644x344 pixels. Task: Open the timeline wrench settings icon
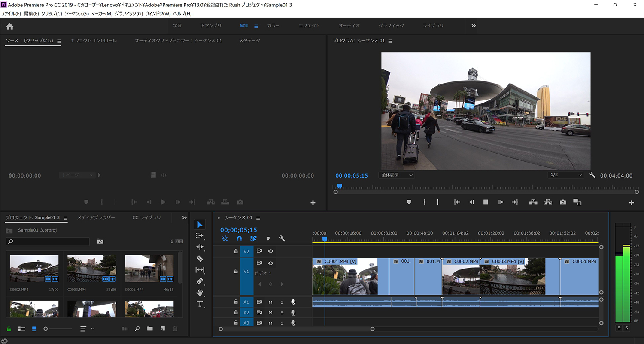click(282, 238)
